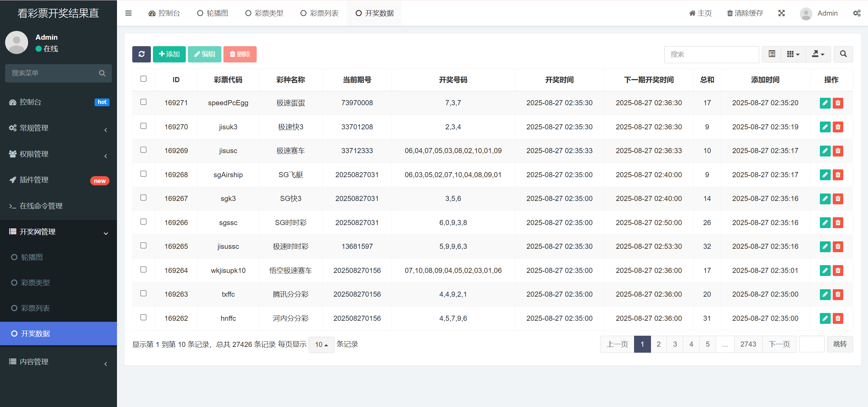This screenshot has height=407, width=868.
Task: Toggle the table list view icon
Action: click(772, 54)
